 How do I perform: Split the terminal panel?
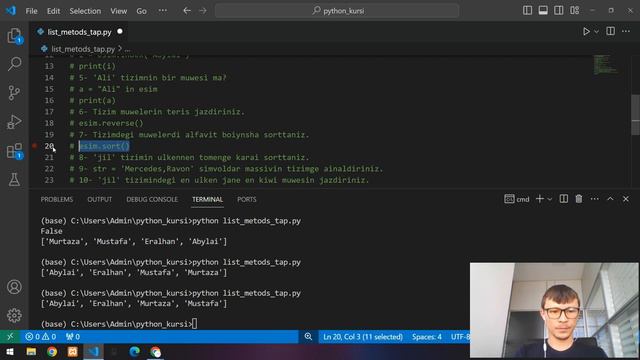coord(564,199)
